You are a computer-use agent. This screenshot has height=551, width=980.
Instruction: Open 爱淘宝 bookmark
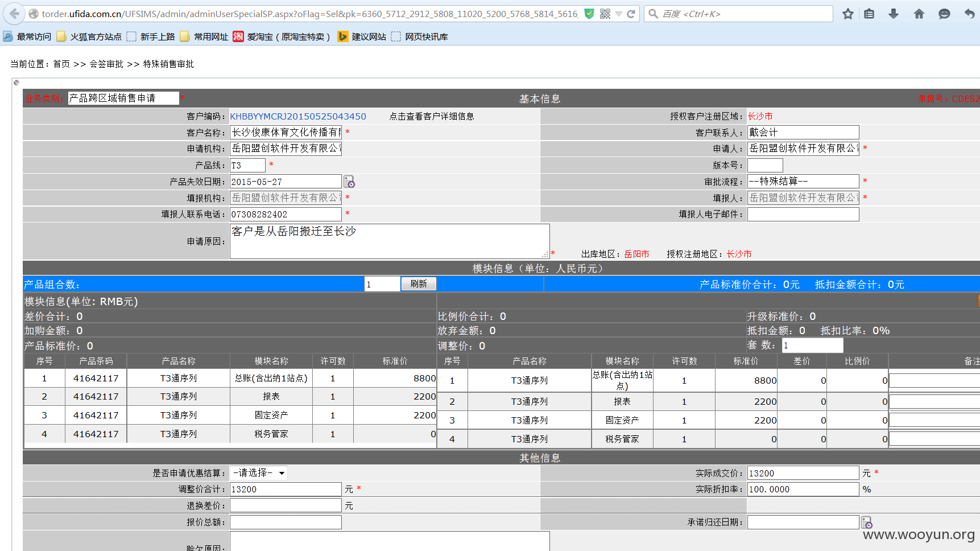click(282, 36)
